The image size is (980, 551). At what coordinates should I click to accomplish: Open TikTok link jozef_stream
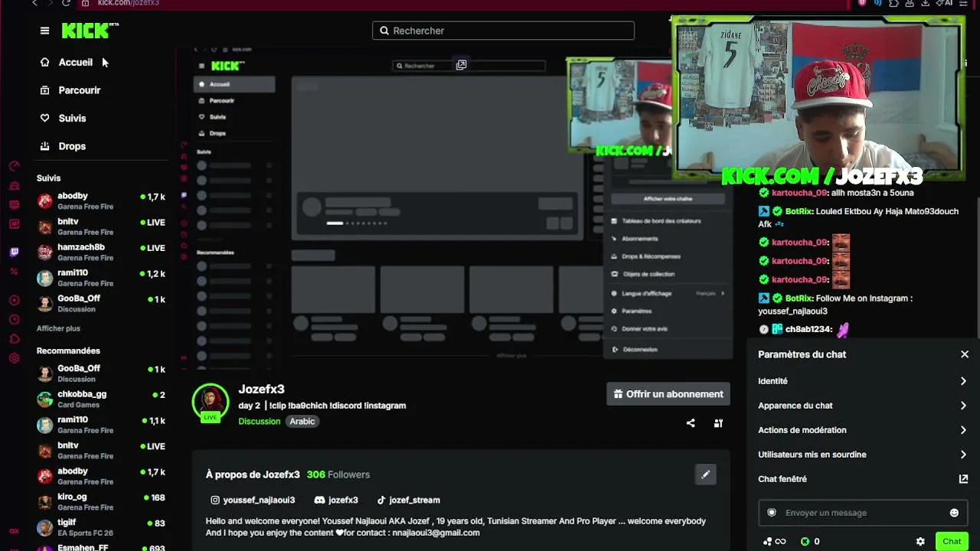pos(408,500)
